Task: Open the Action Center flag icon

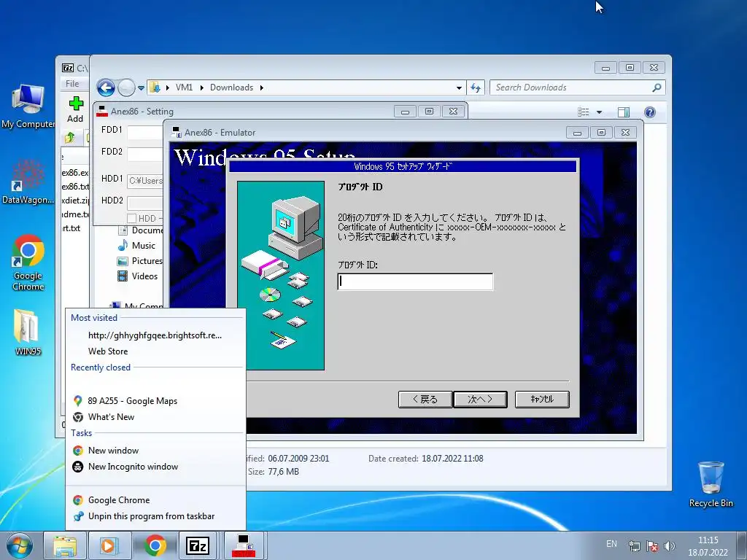Action: 651,545
